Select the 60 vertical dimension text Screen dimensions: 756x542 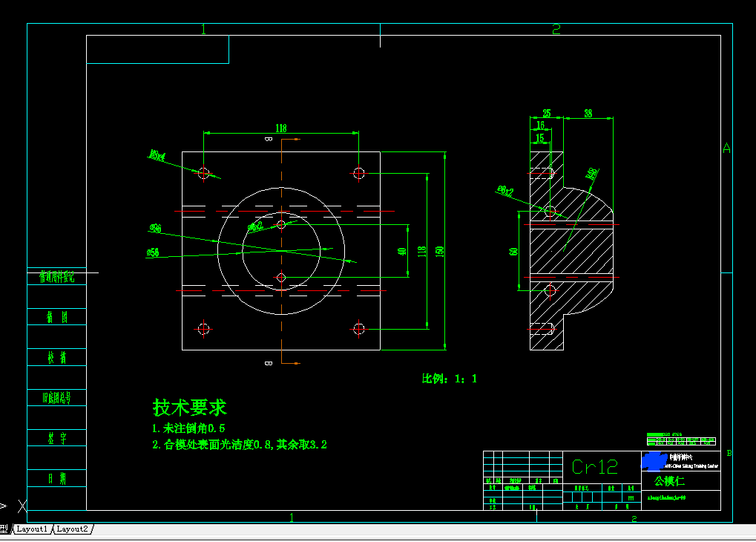(513, 252)
